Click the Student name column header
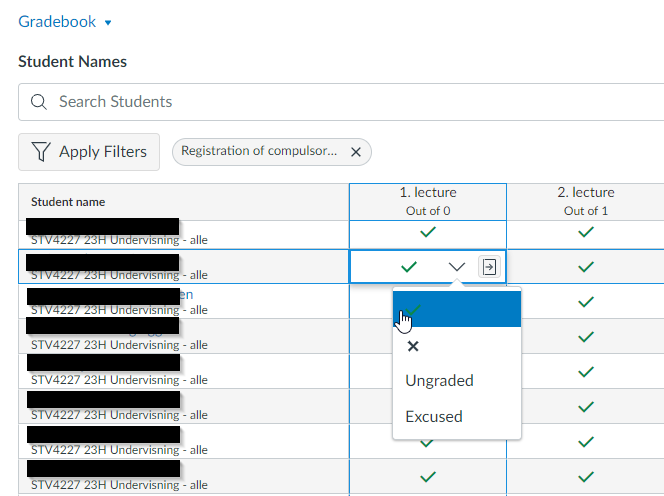This screenshot has height=496, width=664. 183,202
